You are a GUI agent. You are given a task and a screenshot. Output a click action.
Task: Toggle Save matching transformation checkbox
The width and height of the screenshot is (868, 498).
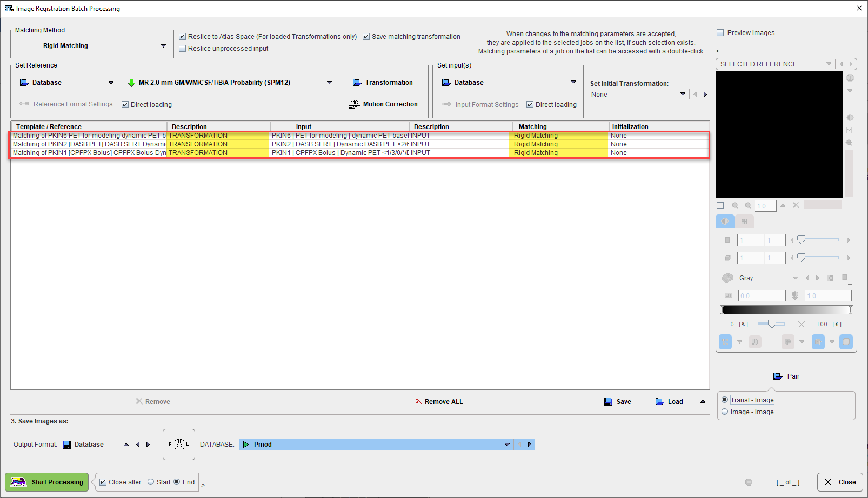pos(366,37)
